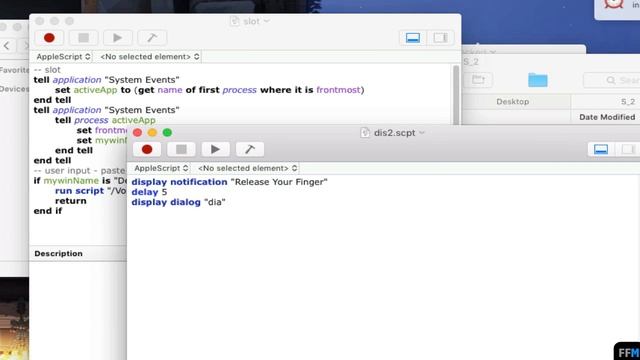Open AppleScript language dropdown in dis2.scpt
Image resolution: width=640 pixels, height=360 pixels.
161,168
